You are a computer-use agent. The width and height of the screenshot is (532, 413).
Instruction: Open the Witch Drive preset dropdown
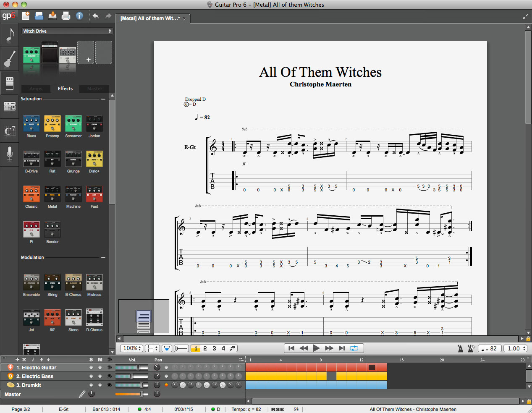67,31
